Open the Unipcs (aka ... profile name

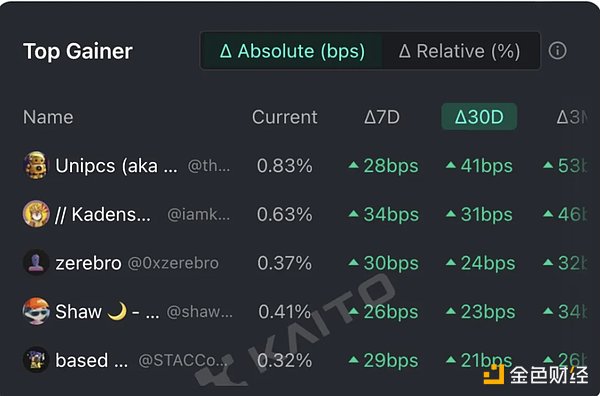point(116,166)
